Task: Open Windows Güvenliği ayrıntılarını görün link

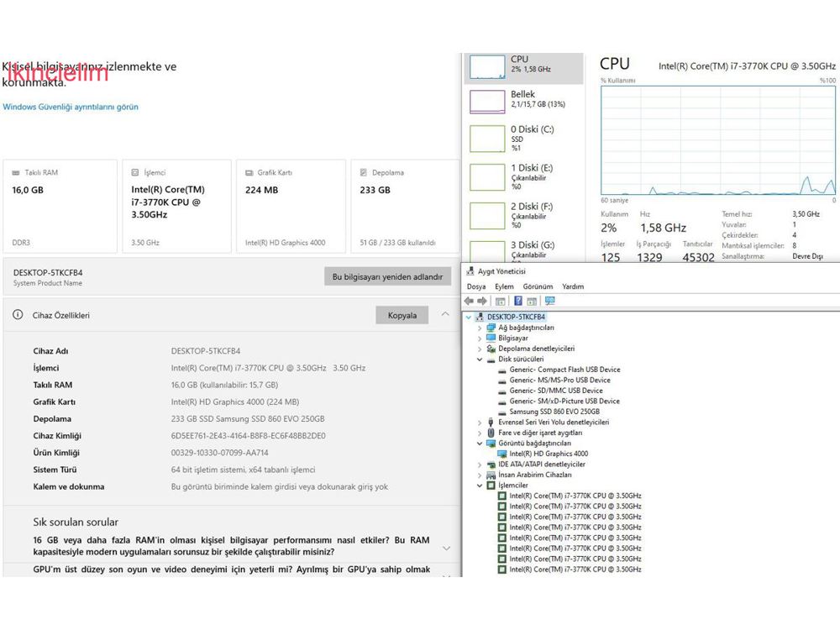Action: pos(71,107)
